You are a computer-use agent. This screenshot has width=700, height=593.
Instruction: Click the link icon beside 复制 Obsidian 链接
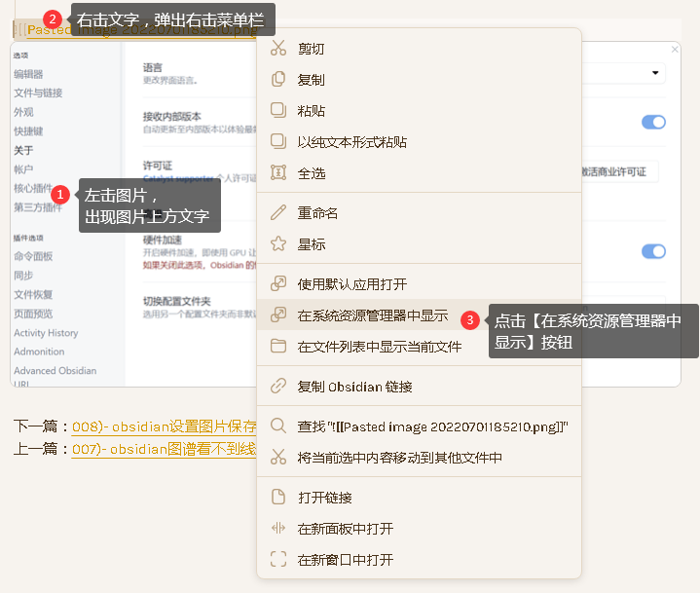pyautogui.click(x=278, y=386)
